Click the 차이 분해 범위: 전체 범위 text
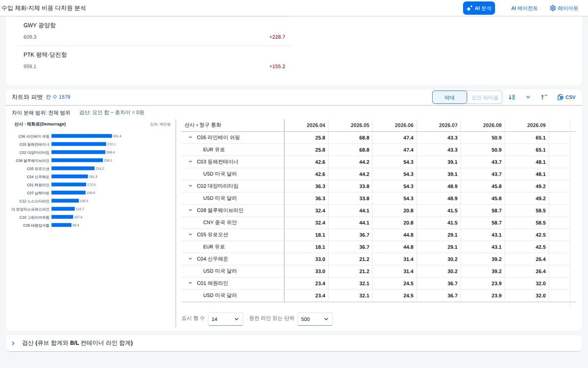The width and height of the screenshot is (588, 368). tap(41, 112)
